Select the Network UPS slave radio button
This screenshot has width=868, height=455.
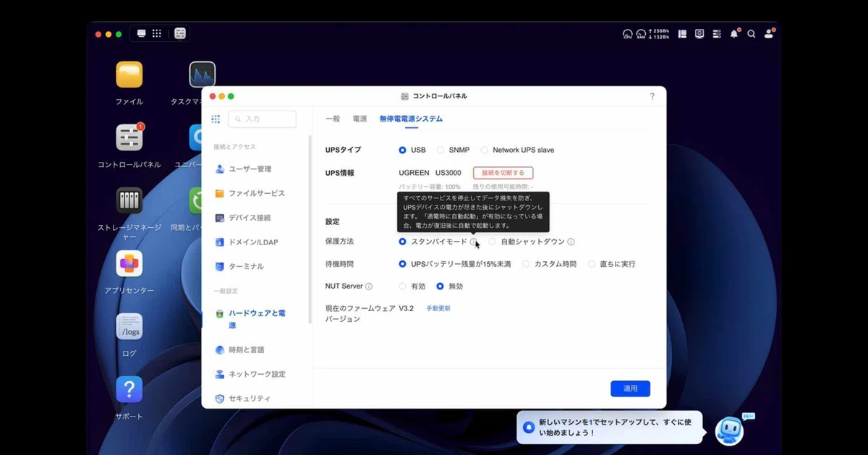pos(485,150)
